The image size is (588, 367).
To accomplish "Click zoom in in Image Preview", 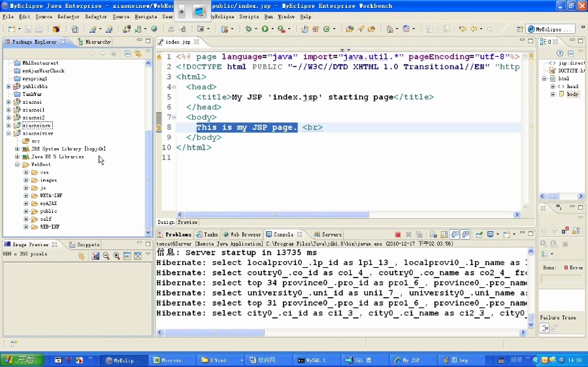I will 117,256.
